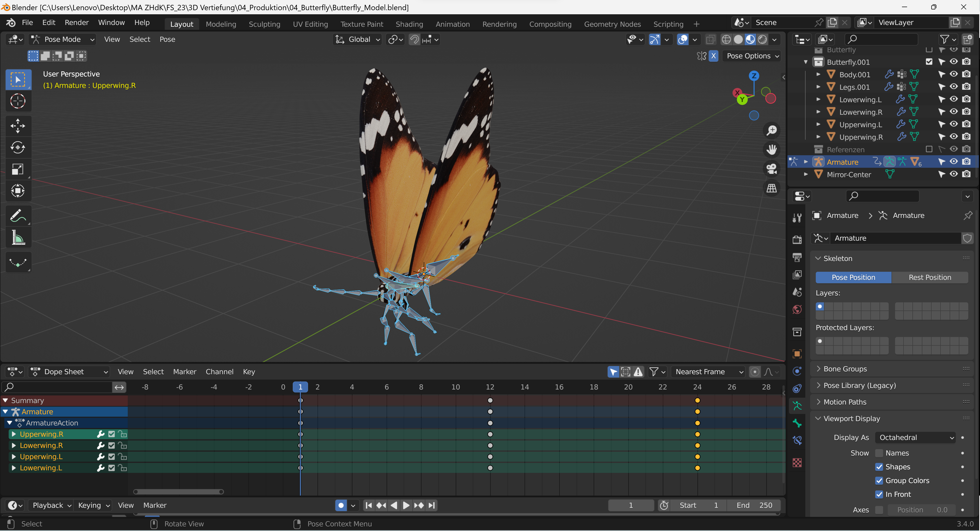Open Bone properties tab
This screenshot has height=531, width=980.
pos(797,423)
